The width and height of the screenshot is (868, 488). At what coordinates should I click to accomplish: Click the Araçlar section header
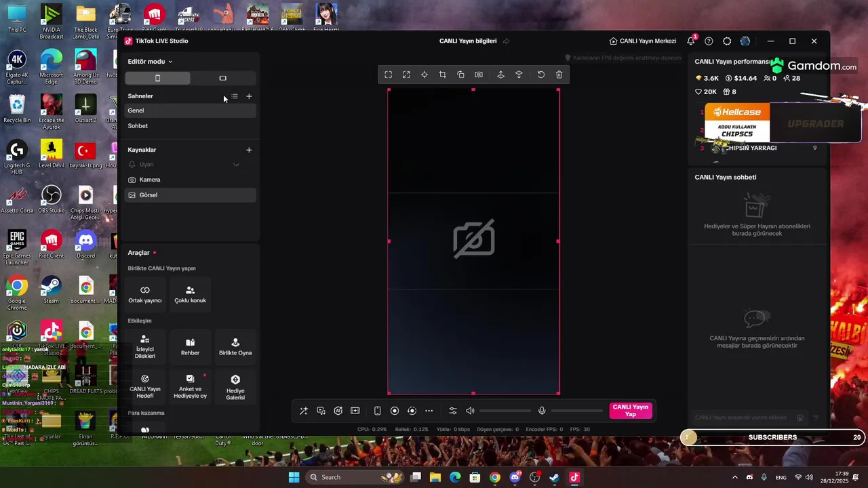139,253
